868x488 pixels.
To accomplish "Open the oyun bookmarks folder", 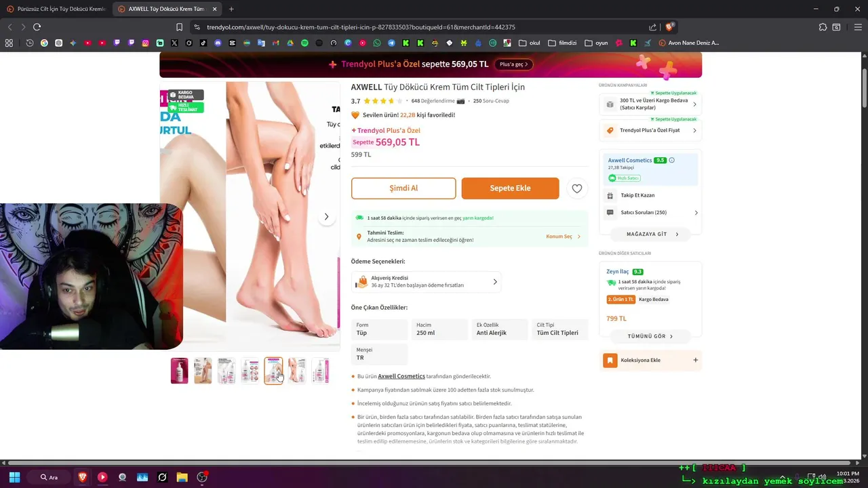I will tap(596, 43).
